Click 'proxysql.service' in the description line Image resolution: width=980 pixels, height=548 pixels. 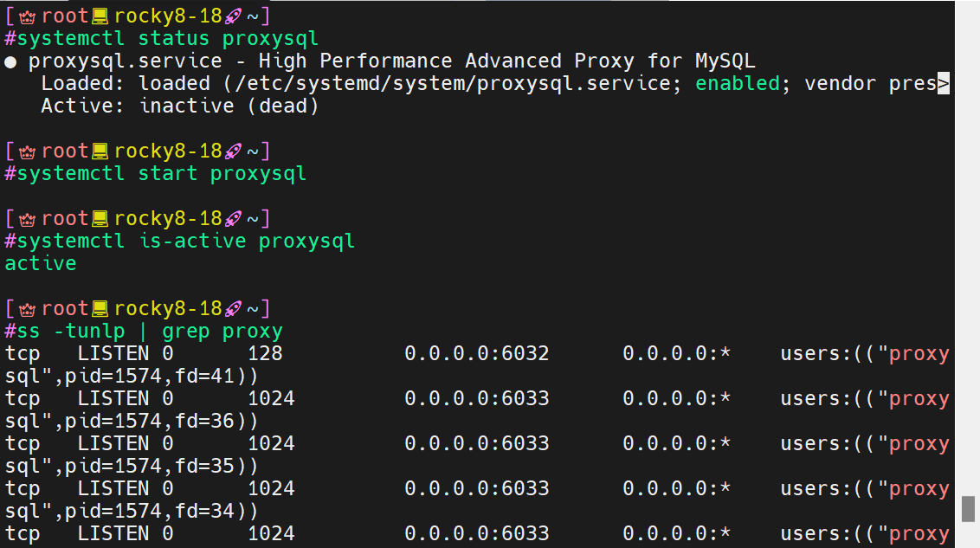point(125,61)
